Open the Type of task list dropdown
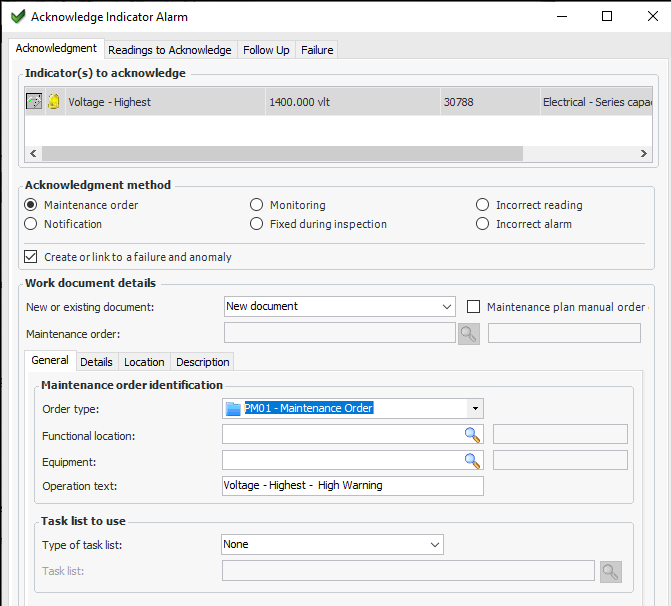671x606 pixels. [x=332, y=544]
